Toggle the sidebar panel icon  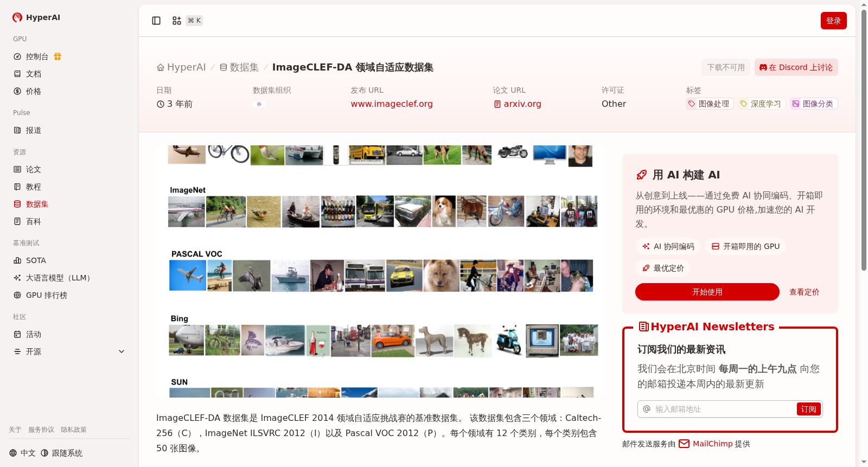coord(156,21)
